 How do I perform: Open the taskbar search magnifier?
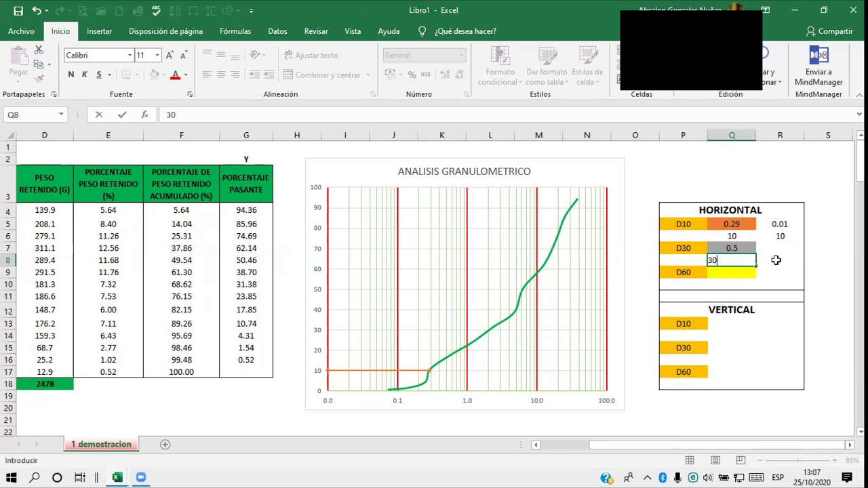click(x=34, y=477)
